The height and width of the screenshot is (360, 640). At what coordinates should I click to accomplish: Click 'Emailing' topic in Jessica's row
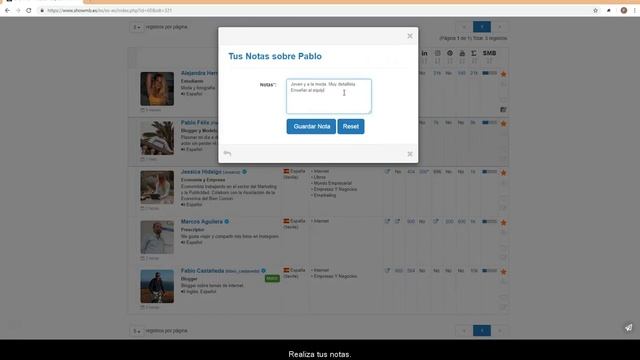[325, 196]
